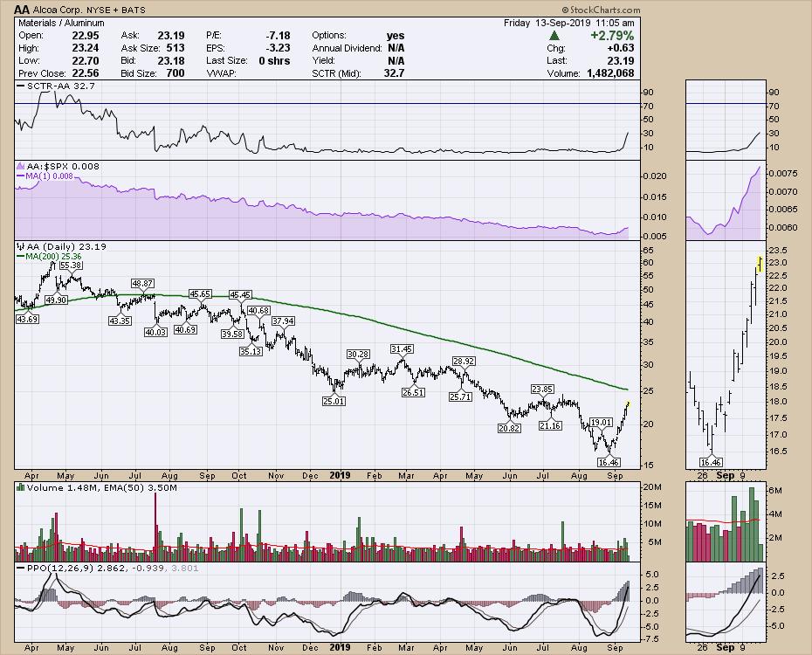The height and width of the screenshot is (655, 812).
Task: Click the date stamp Friday 13-Sep-2019
Action: [568, 23]
